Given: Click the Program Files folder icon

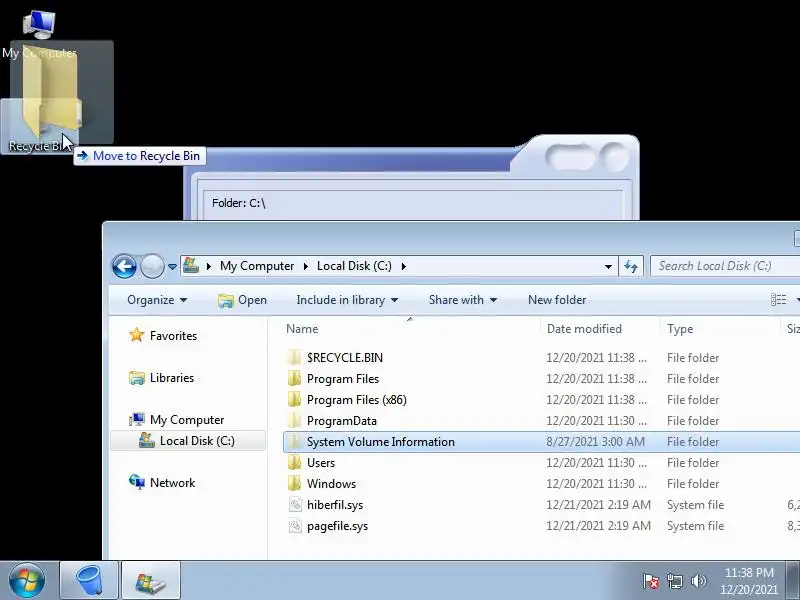Looking at the screenshot, I should pos(294,379).
